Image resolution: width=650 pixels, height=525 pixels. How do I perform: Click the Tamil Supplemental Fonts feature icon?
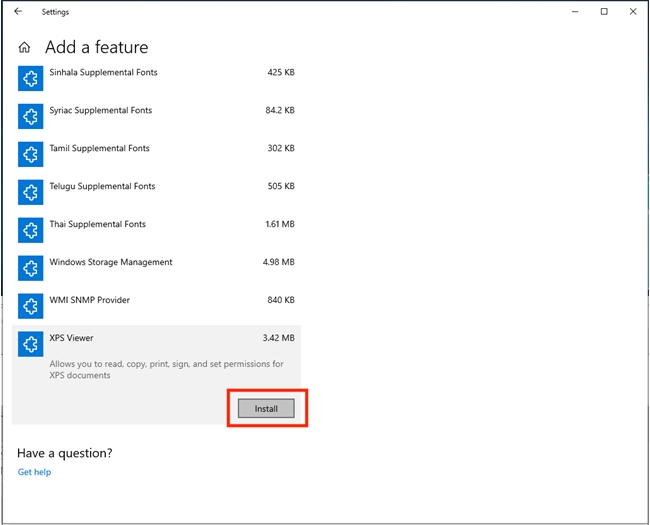point(30,154)
